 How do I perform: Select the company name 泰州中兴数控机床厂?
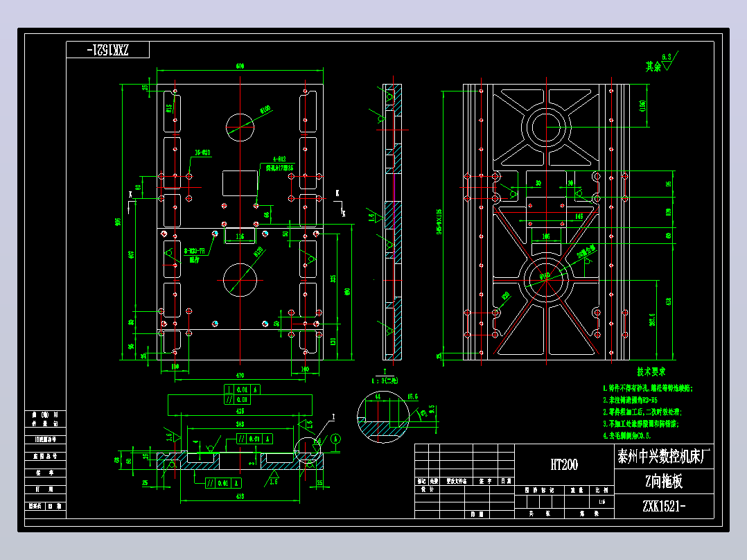tap(664, 456)
